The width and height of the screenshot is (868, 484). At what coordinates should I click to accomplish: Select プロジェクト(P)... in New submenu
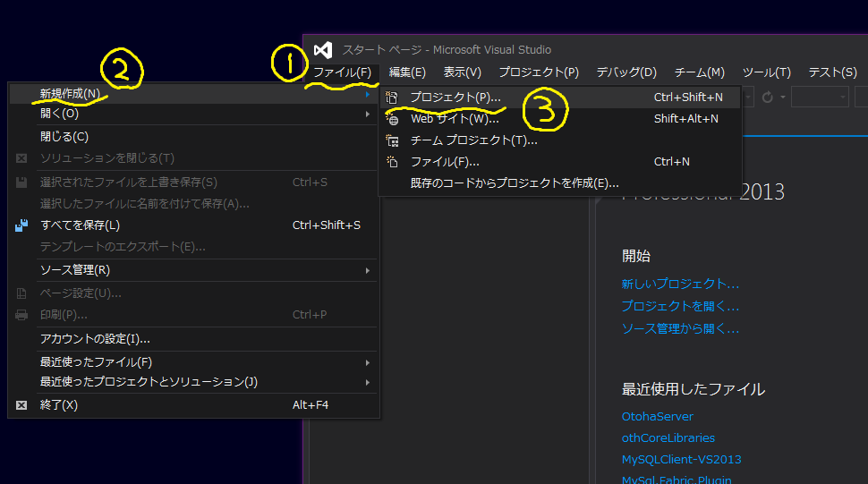pyautogui.click(x=559, y=98)
